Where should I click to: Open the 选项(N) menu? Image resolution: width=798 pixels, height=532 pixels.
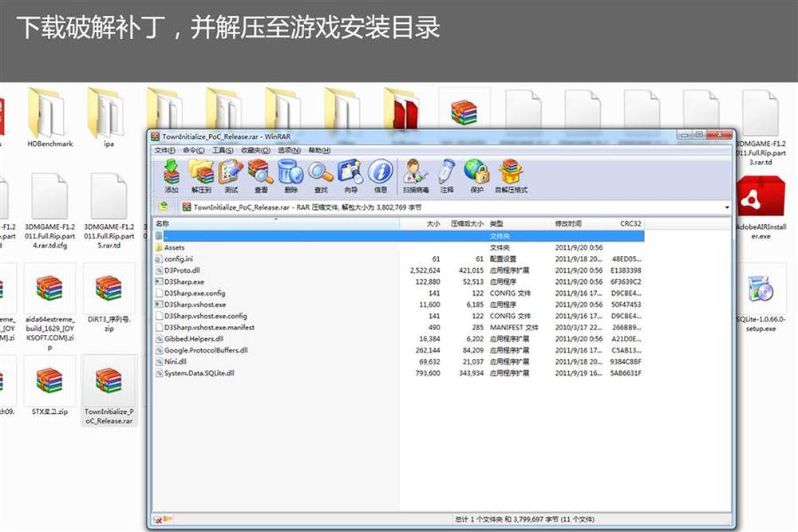[x=290, y=151]
